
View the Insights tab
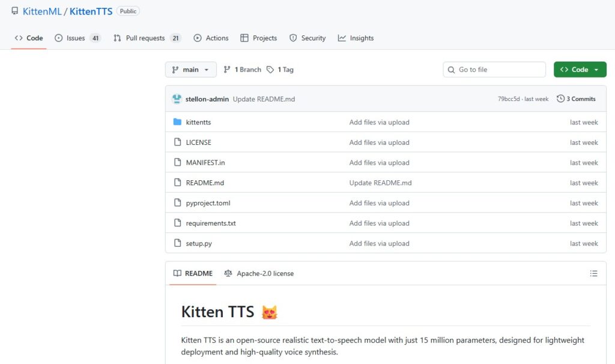(356, 38)
